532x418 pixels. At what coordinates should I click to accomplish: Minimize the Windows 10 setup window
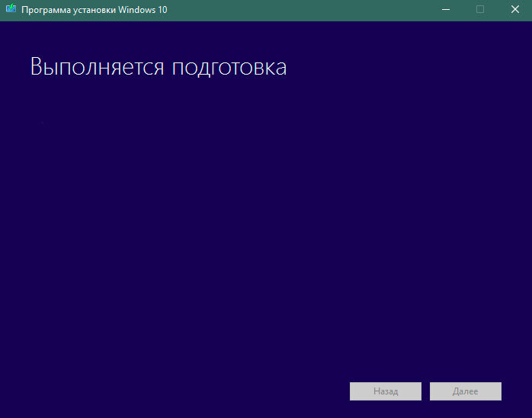click(446, 9)
